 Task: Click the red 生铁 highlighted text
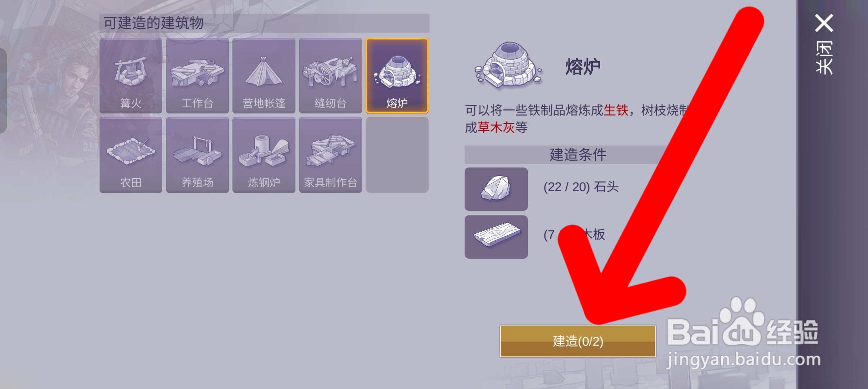616,110
